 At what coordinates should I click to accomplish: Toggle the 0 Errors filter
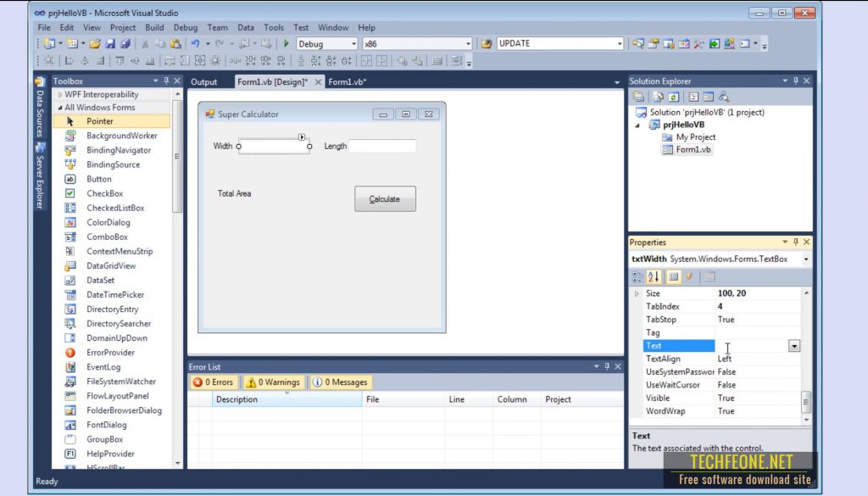(214, 382)
